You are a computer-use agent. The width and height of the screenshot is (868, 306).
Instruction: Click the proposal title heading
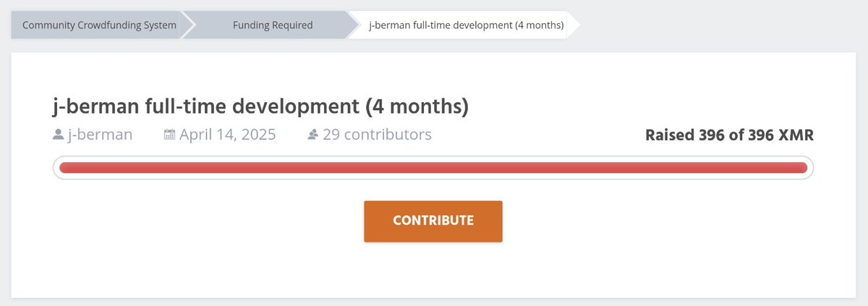click(260, 106)
